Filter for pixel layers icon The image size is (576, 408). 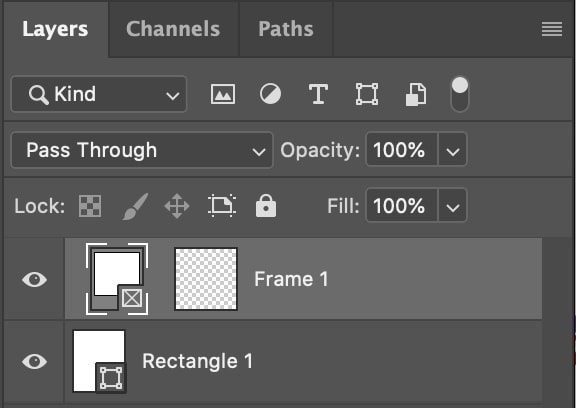tap(223, 94)
